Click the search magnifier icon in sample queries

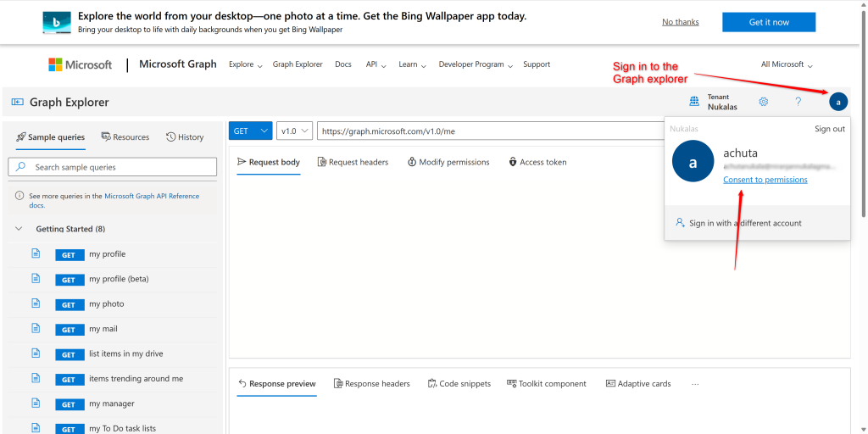20,167
